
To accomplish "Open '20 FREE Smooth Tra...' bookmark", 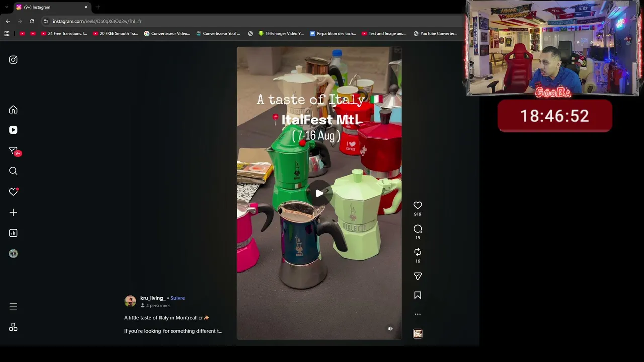I will (x=115, y=34).
